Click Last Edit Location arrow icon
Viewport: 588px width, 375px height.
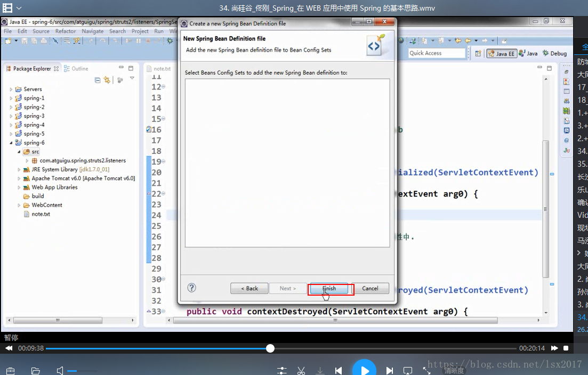coord(458,40)
